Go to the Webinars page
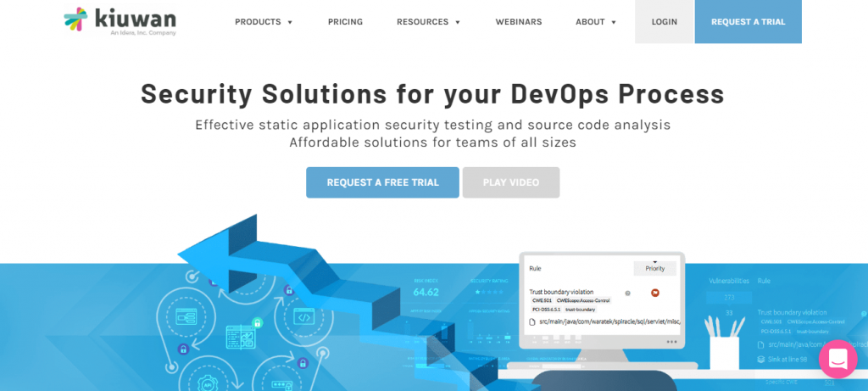 (518, 22)
